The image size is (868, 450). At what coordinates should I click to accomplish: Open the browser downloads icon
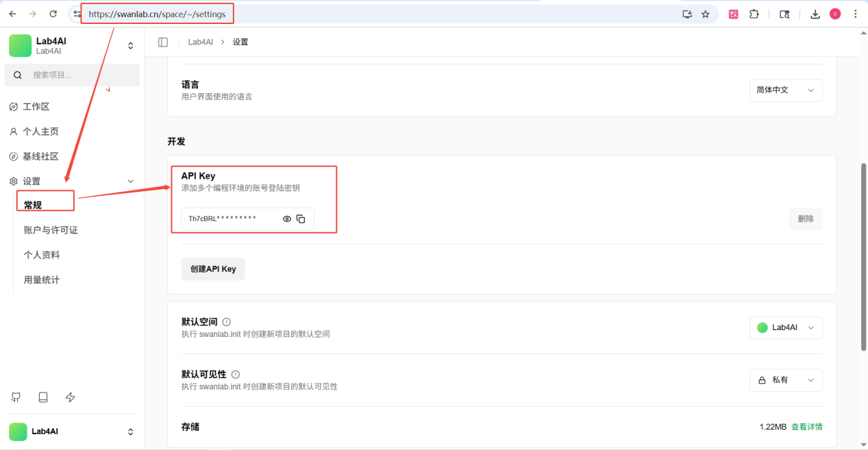click(815, 14)
